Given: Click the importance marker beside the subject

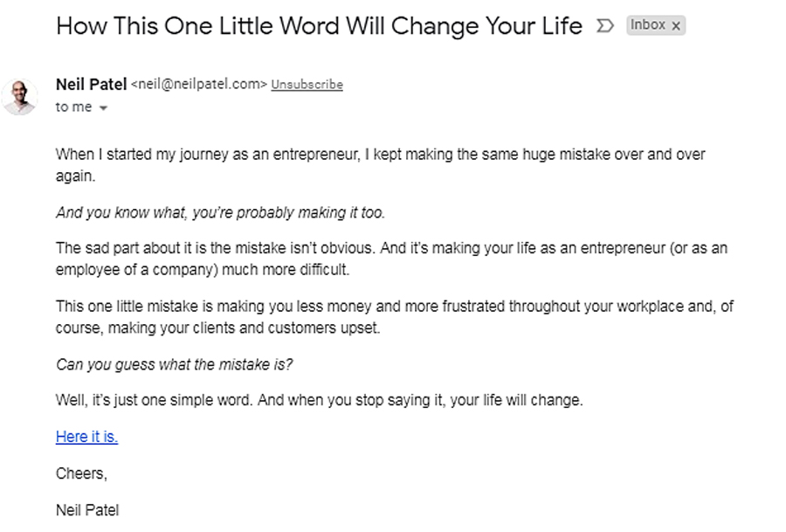Looking at the screenshot, I should click(604, 26).
